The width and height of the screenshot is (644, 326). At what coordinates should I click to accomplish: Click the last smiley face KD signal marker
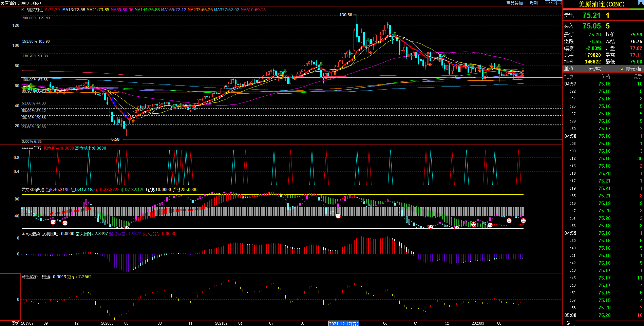[523, 221]
